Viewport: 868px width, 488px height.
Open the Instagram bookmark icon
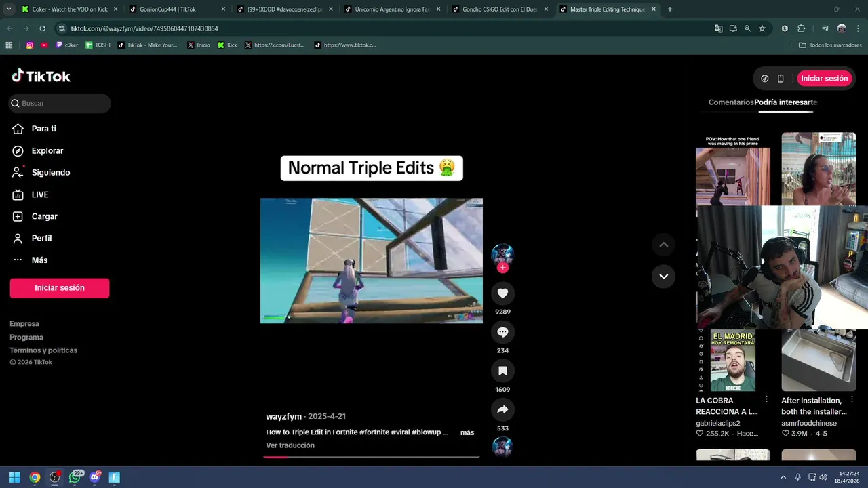[30, 45]
